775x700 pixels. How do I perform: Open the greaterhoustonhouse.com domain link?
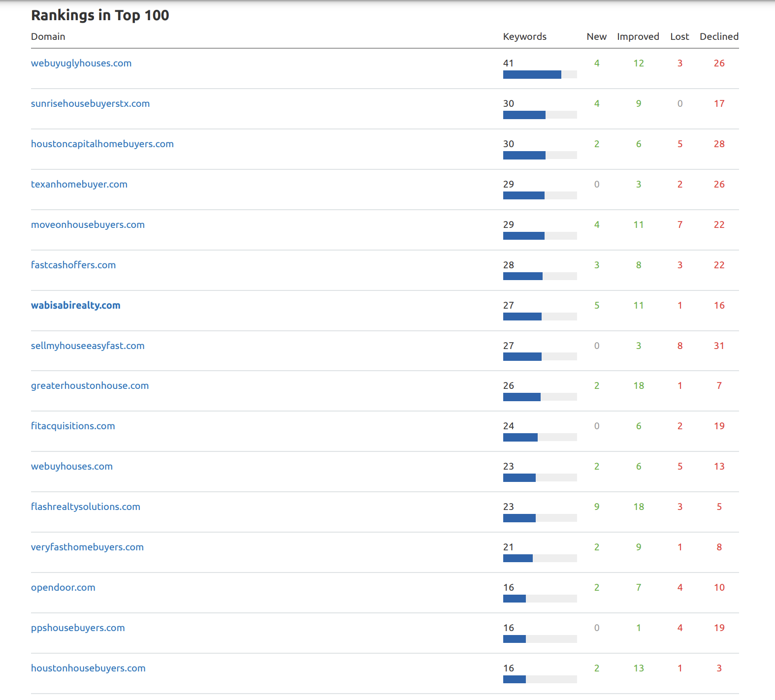[x=90, y=385]
